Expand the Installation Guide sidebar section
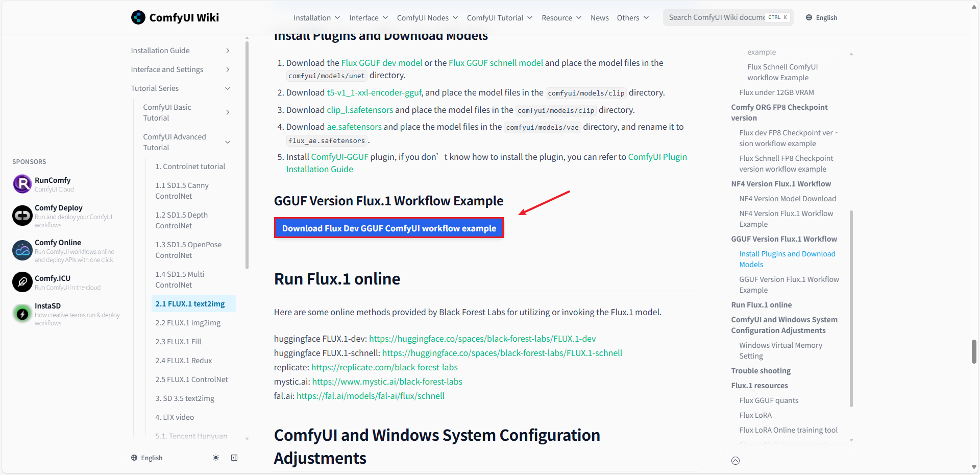 [228, 51]
